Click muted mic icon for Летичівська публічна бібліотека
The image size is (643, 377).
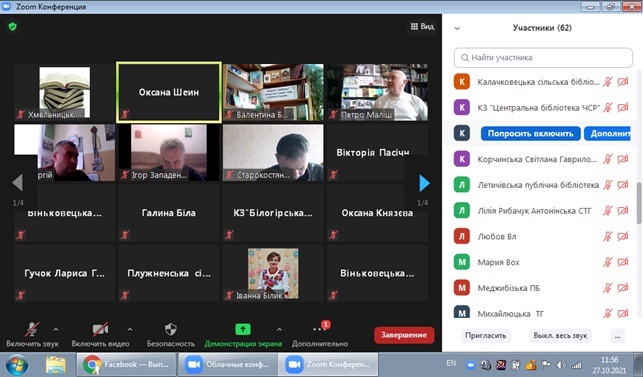coord(607,185)
